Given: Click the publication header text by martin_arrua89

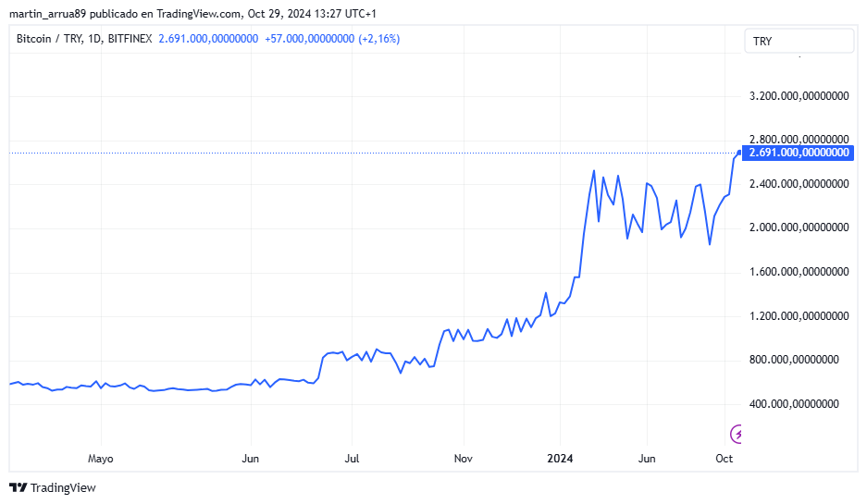Looking at the screenshot, I should [193, 13].
